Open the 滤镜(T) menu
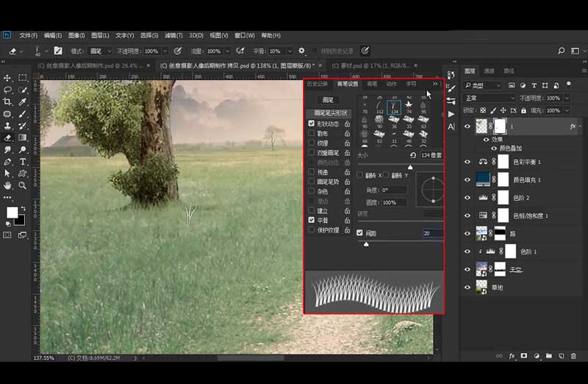 coord(173,35)
